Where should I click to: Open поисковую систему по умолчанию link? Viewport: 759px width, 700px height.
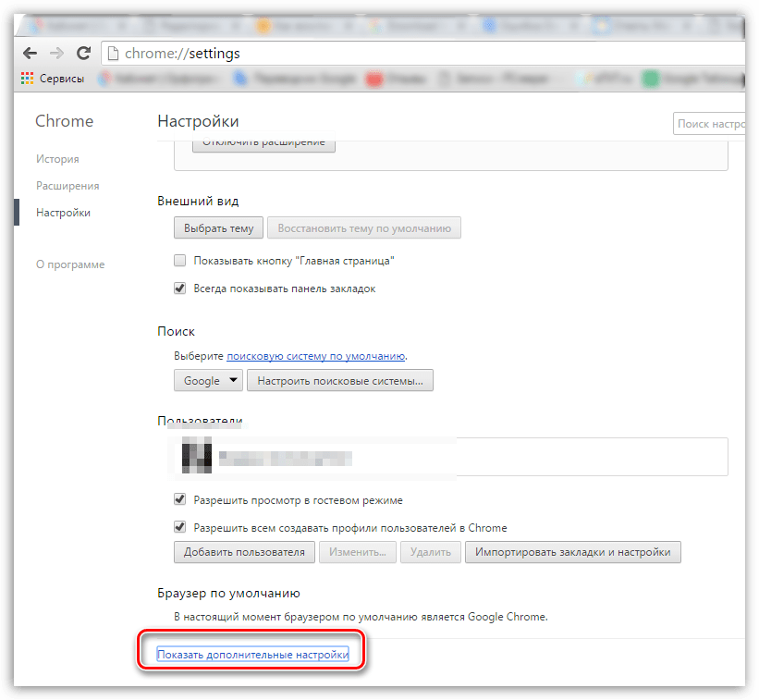[x=315, y=356]
